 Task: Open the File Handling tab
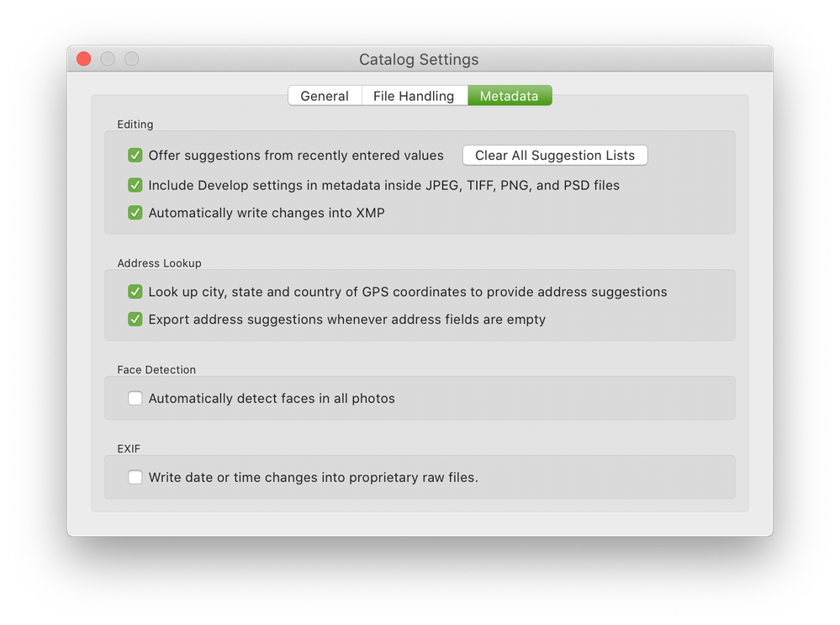pos(414,96)
